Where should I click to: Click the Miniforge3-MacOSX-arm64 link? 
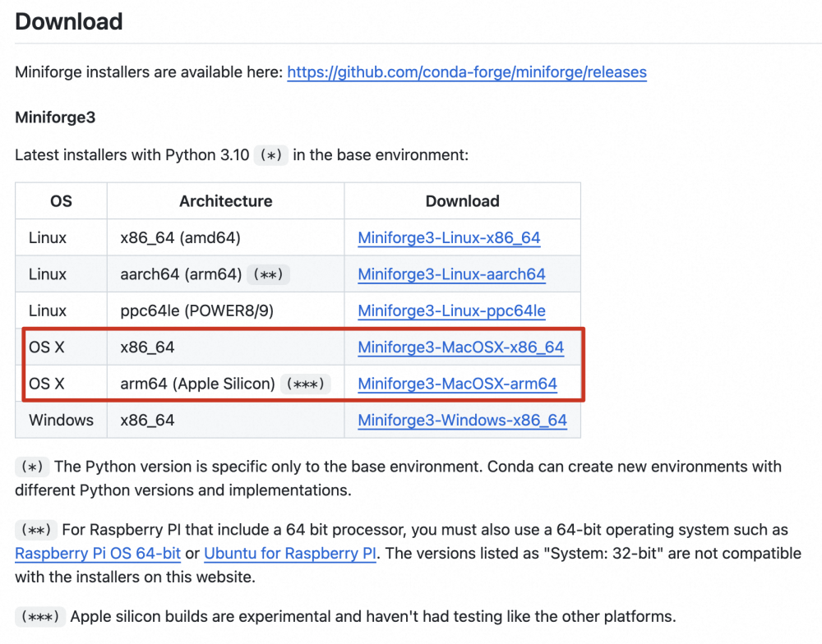click(x=457, y=384)
